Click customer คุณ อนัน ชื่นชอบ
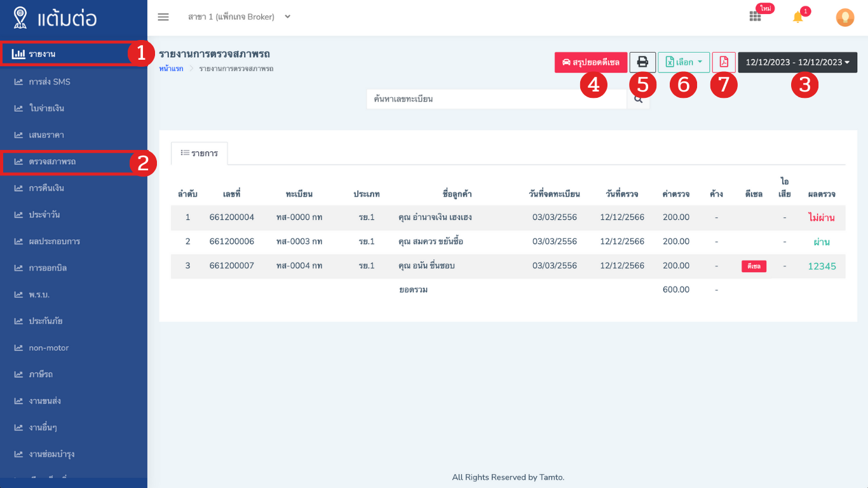 (x=426, y=266)
